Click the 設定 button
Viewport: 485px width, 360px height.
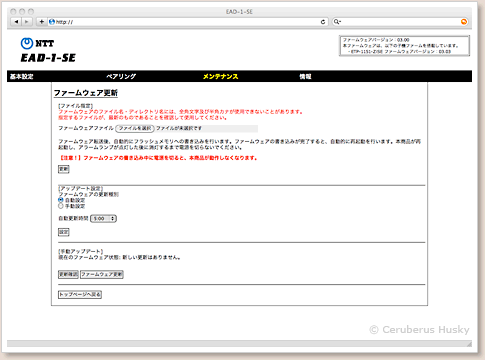tap(64, 232)
